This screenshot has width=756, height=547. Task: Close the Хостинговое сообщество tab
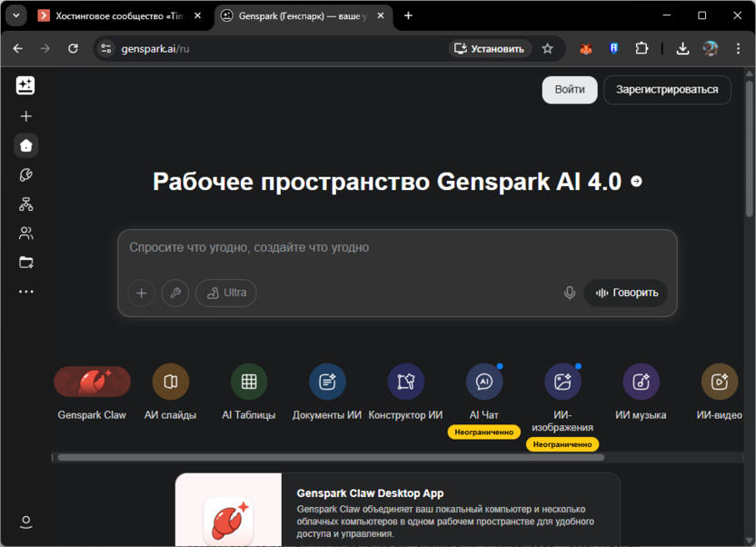(x=198, y=16)
